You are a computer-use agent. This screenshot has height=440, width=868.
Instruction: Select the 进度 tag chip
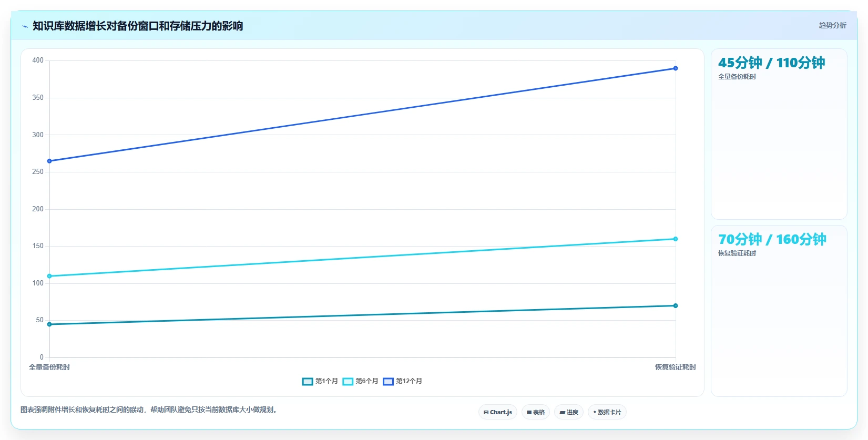(x=569, y=412)
